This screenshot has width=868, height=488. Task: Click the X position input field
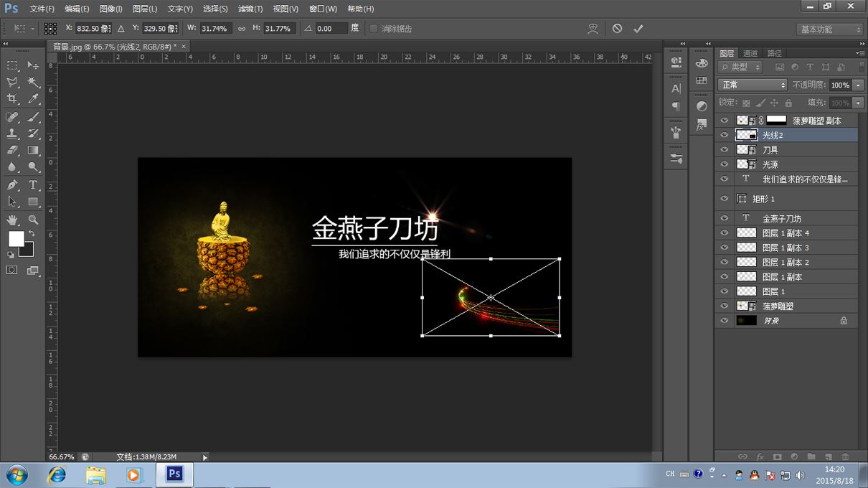(93, 29)
